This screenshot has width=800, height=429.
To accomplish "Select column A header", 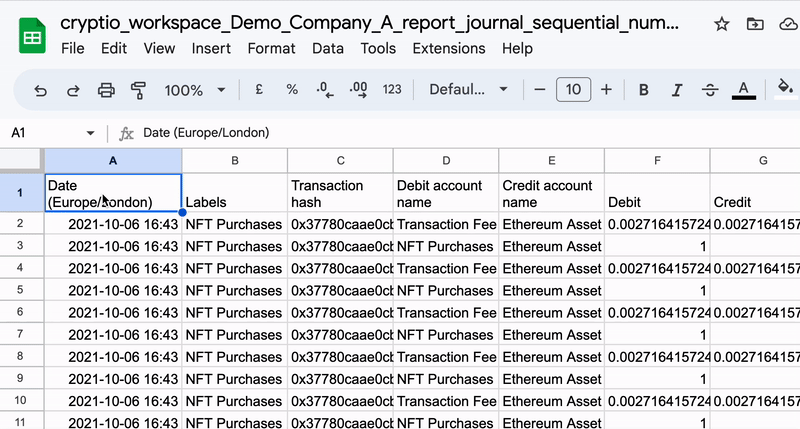I will pos(113,161).
